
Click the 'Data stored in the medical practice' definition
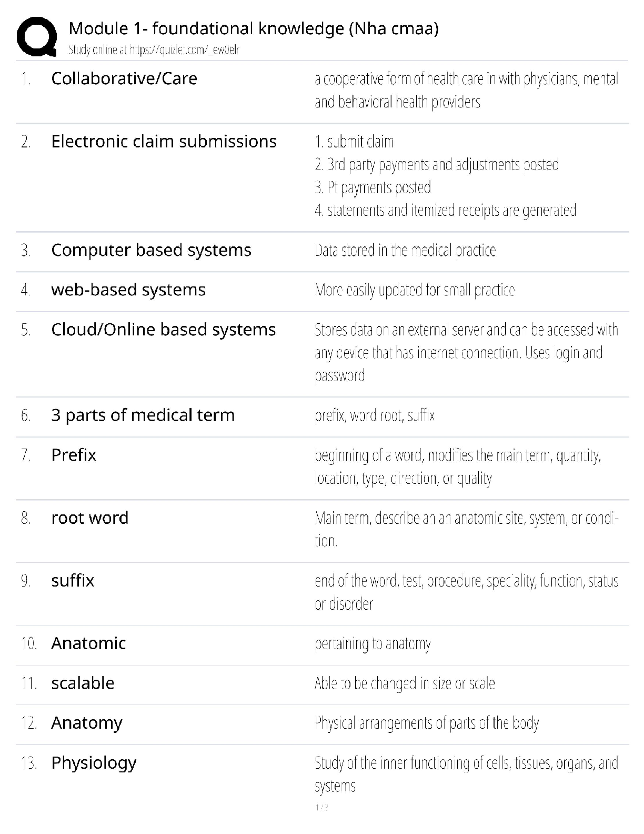pyautogui.click(x=405, y=250)
